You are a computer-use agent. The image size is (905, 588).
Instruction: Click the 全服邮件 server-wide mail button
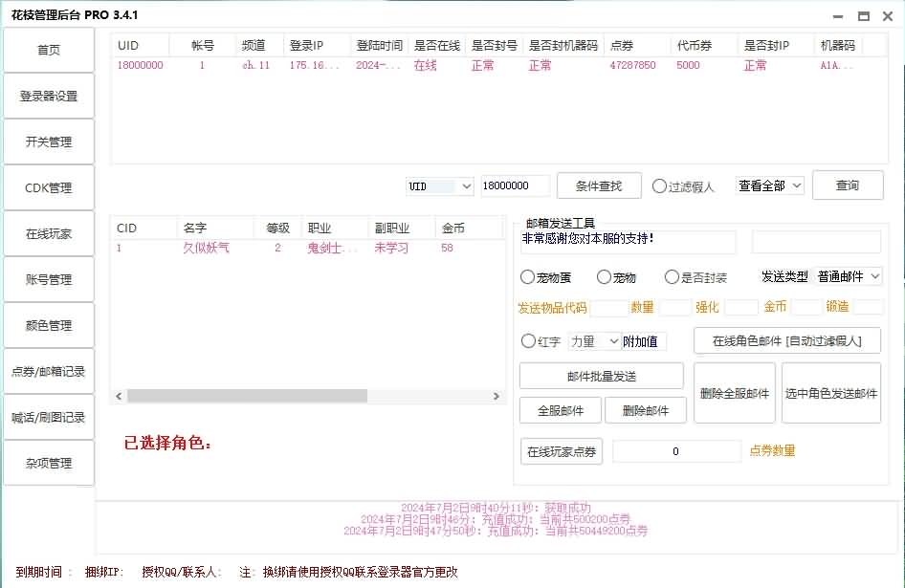click(x=560, y=409)
